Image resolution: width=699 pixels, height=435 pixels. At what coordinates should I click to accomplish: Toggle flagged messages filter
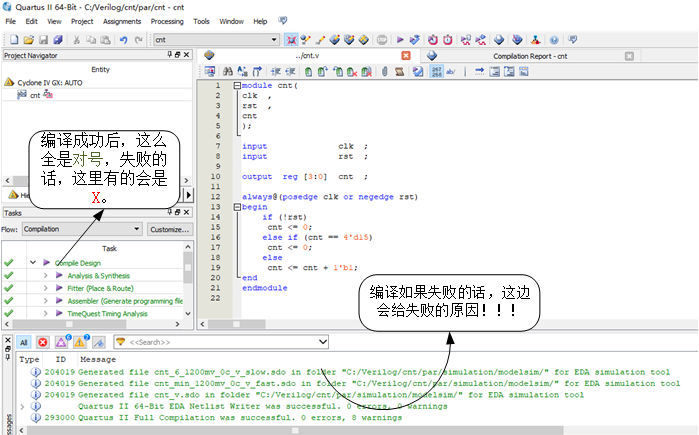[x=99, y=342]
